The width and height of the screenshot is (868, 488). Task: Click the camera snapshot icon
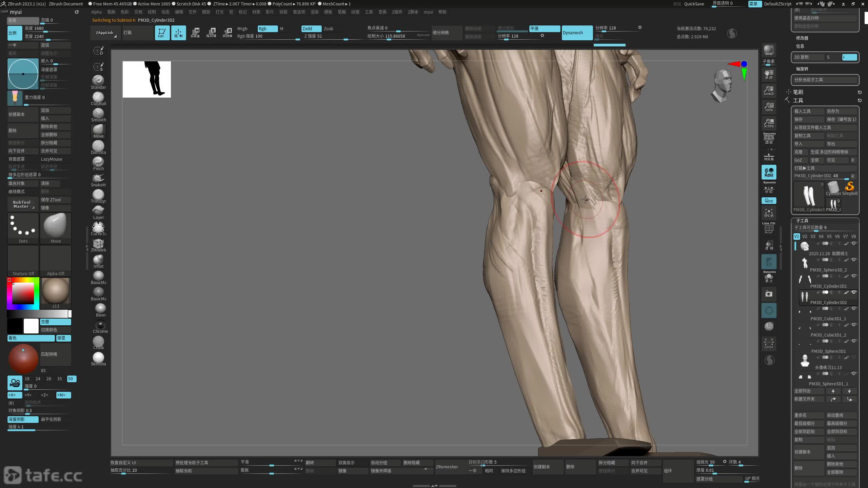[769, 294]
